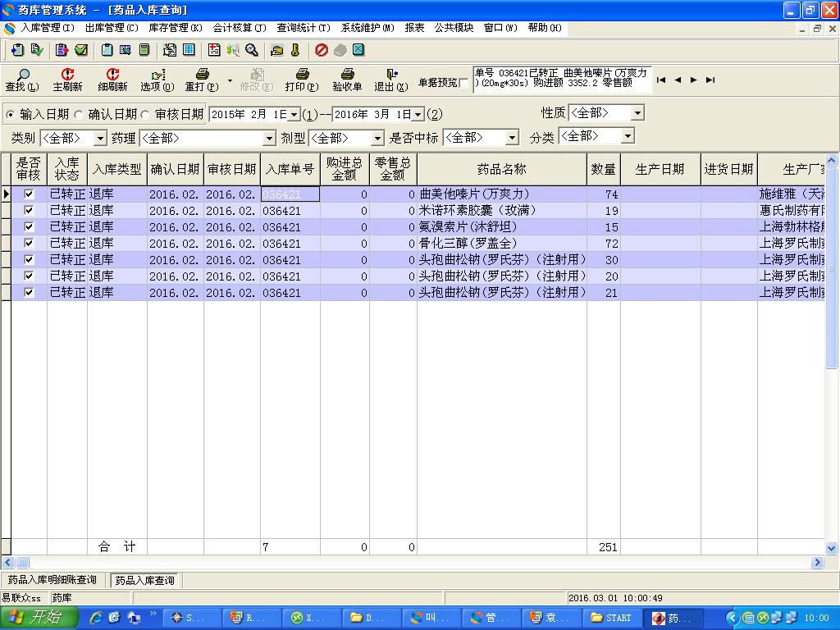Click the 细刷新 detail refresh button
This screenshot has height=630, width=840.
[x=112, y=80]
